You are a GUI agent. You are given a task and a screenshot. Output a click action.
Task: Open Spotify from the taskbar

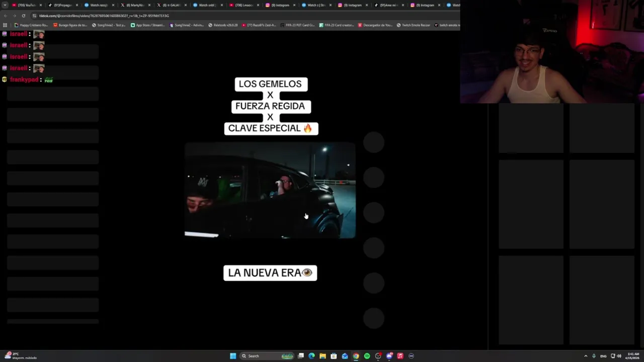click(x=367, y=356)
